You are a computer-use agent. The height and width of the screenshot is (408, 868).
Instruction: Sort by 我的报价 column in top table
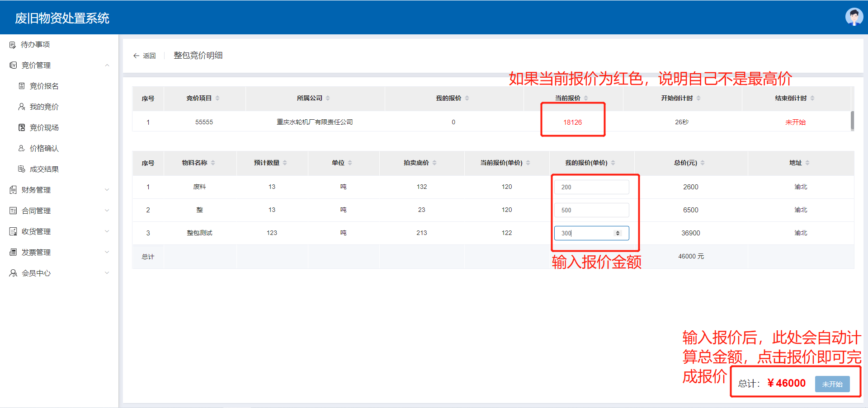467,98
